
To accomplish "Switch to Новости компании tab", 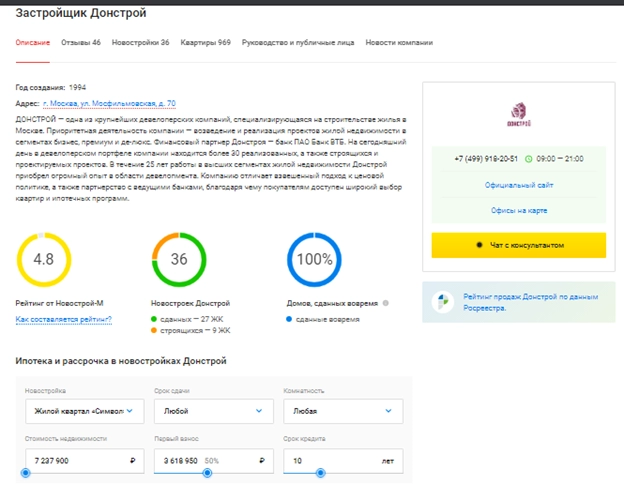I will click(x=399, y=43).
